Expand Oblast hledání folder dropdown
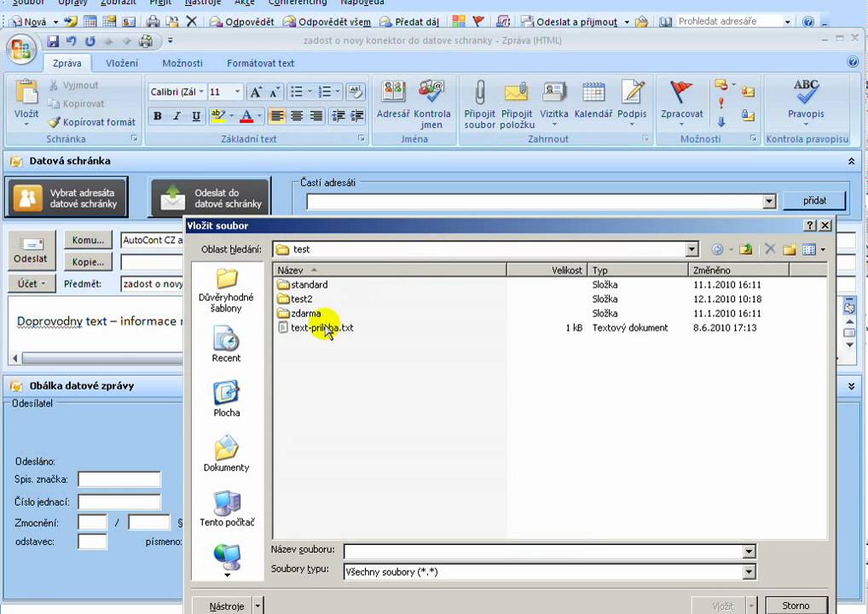 692,250
